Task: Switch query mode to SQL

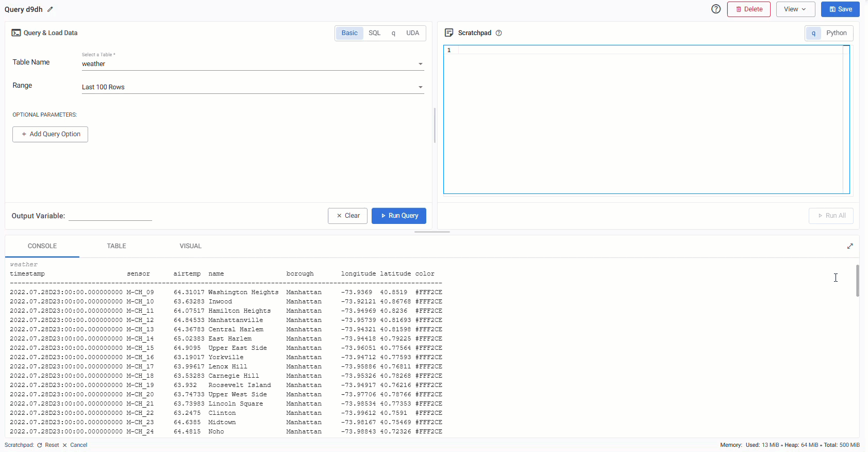Action: coord(374,33)
